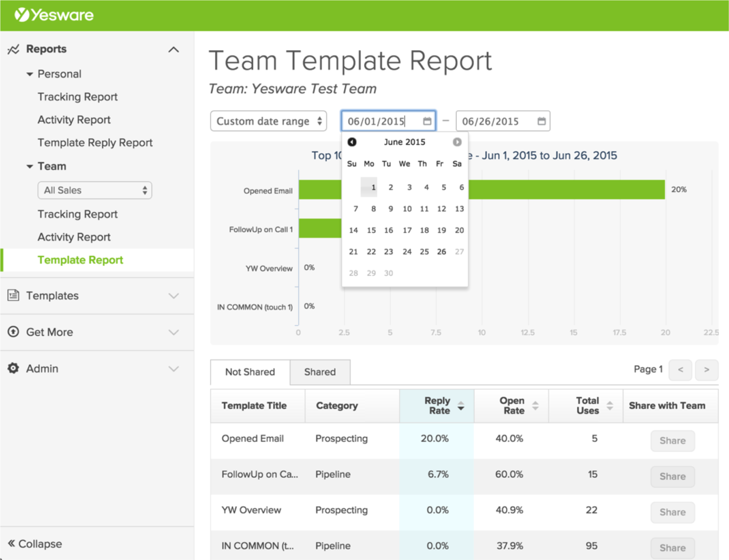The image size is (729, 560).
Task: Go to next month in calendar
Action: [x=457, y=142]
